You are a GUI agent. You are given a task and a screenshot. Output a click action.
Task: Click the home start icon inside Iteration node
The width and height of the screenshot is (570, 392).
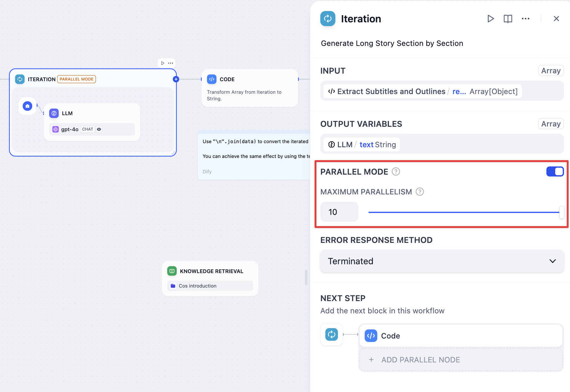click(27, 106)
